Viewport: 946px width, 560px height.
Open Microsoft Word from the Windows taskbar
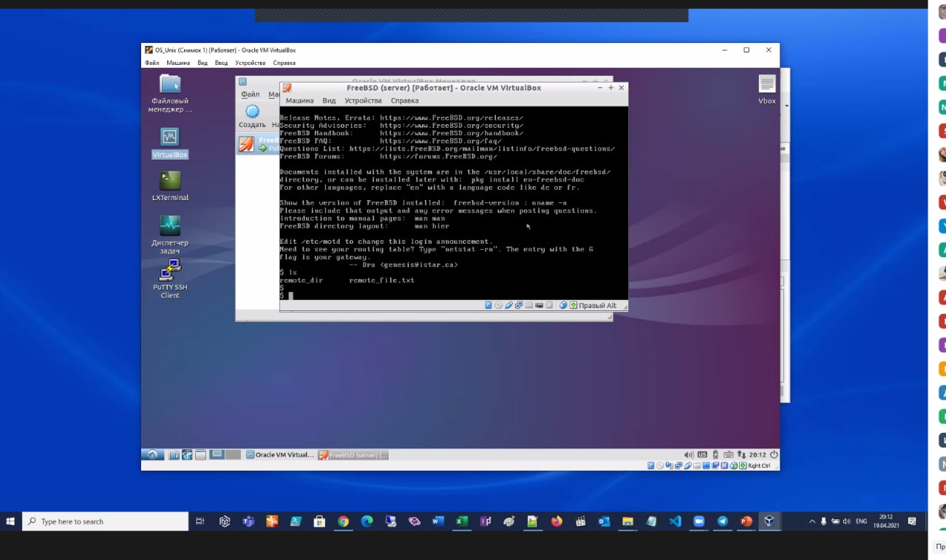[438, 521]
